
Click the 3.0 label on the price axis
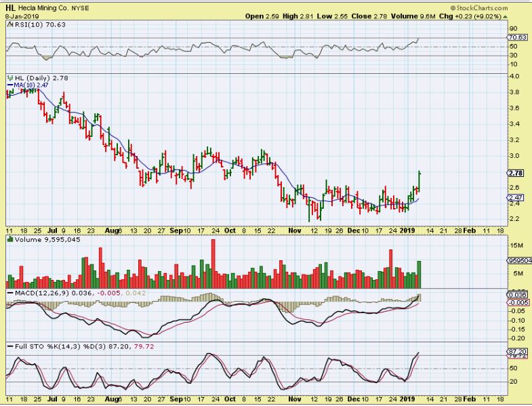click(x=514, y=156)
